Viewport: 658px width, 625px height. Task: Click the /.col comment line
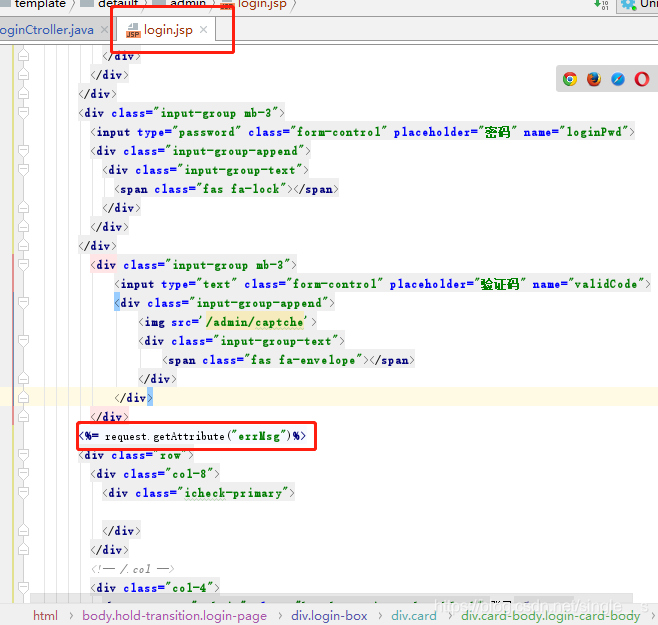point(132,569)
